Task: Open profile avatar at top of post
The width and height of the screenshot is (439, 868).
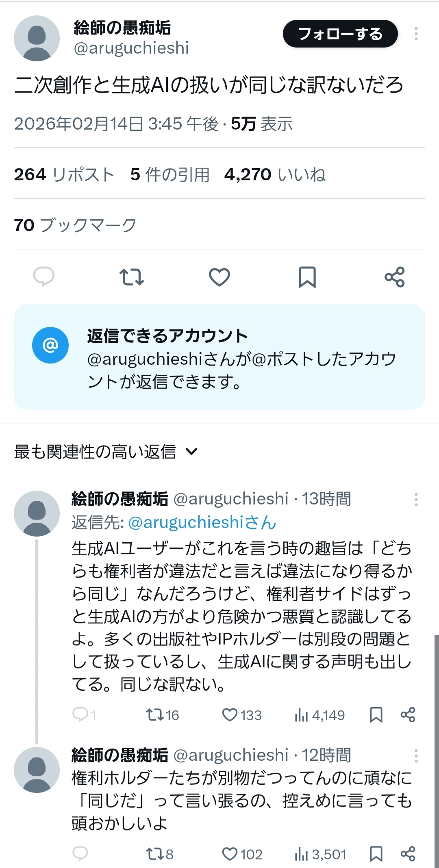Action: coord(37,39)
